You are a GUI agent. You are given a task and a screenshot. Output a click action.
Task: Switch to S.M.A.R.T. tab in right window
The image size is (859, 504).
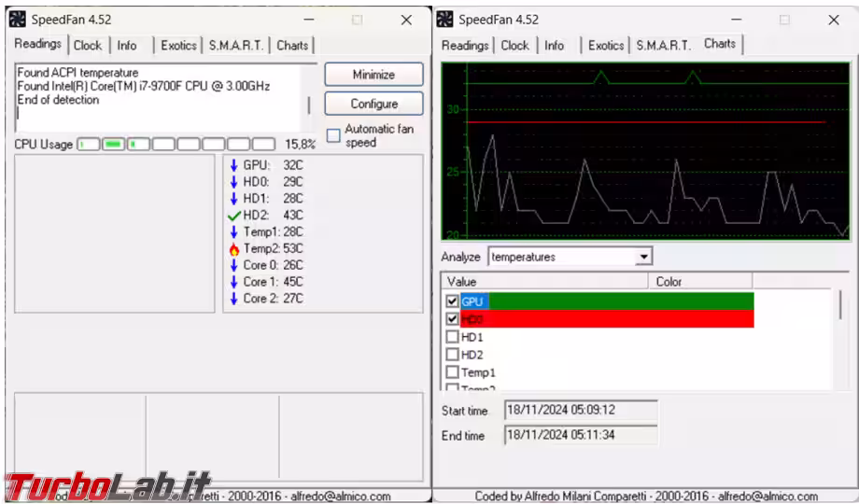click(x=664, y=46)
